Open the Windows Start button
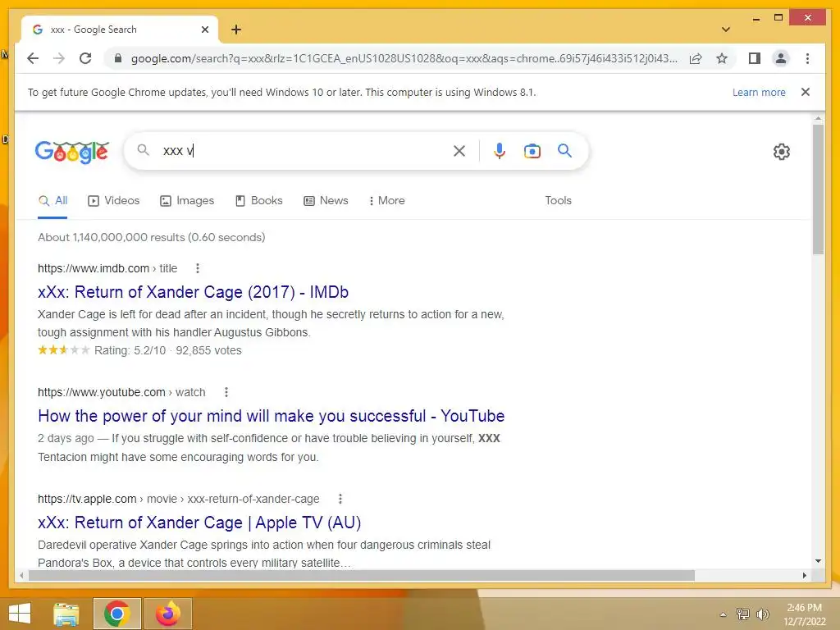The height and width of the screenshot is (630, 840). [x=20, y=614]
